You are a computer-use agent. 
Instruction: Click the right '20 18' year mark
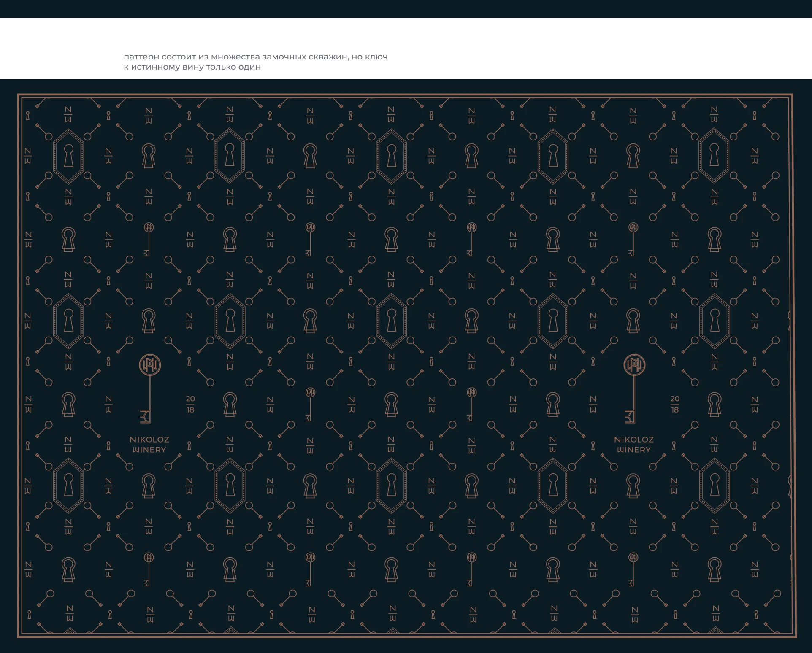click(x=675, y=404)
